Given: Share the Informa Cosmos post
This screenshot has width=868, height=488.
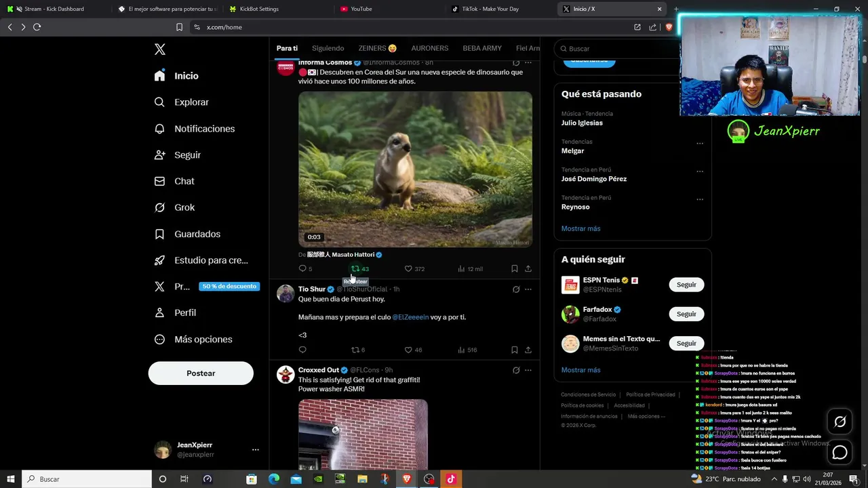Looking at the screenshot, I should (528, 269).
